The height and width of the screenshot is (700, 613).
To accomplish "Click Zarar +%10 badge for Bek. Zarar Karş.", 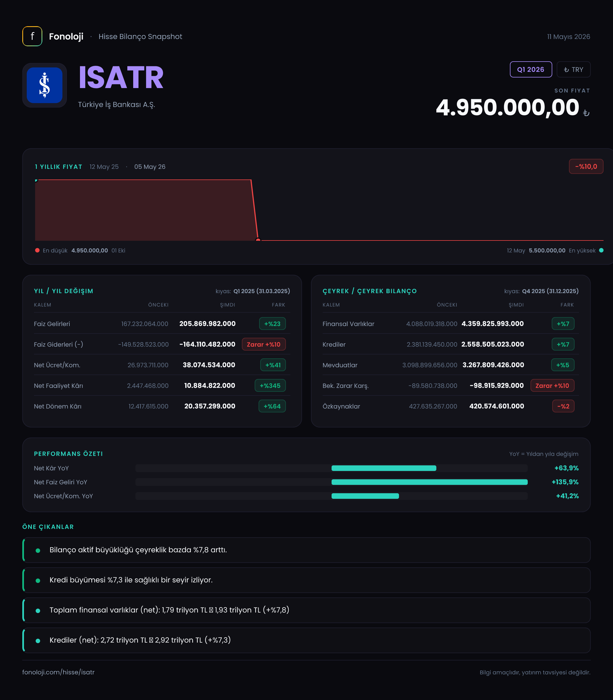I will (553, 386).
